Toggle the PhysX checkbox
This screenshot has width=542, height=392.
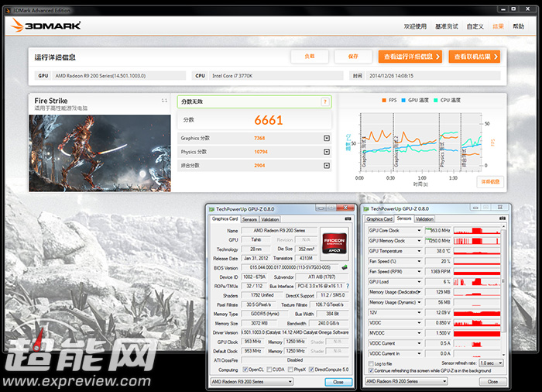290,370
